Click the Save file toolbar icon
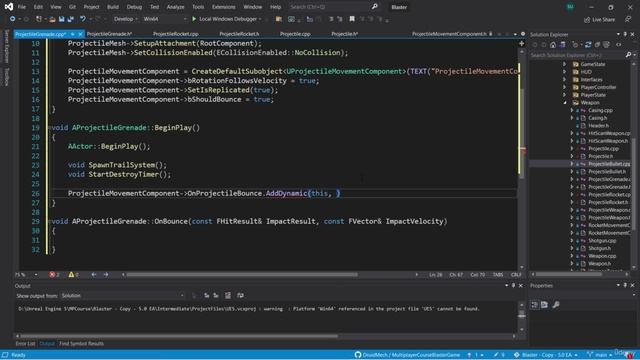The width and height of the screenshot is (640, 360). [61, 19]
